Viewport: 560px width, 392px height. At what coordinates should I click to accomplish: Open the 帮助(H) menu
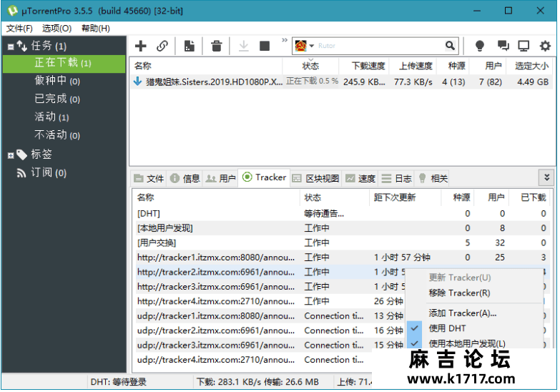click(x=96, y=29)
